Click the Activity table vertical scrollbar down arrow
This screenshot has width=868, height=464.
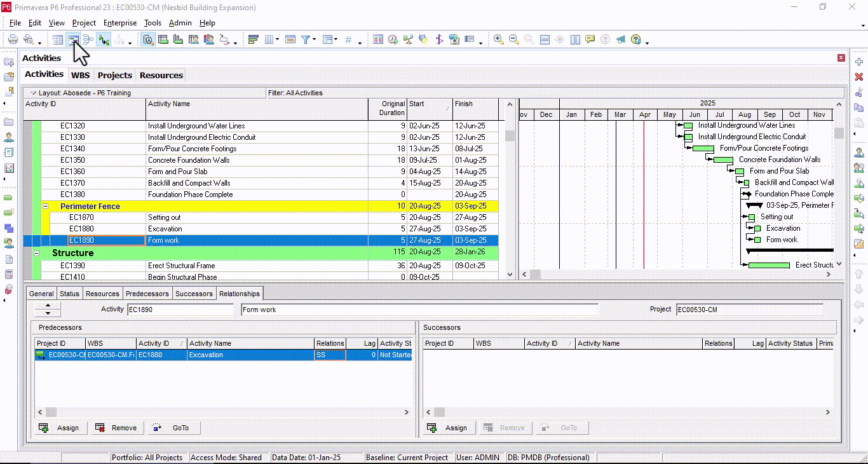(x=510, y=274)
